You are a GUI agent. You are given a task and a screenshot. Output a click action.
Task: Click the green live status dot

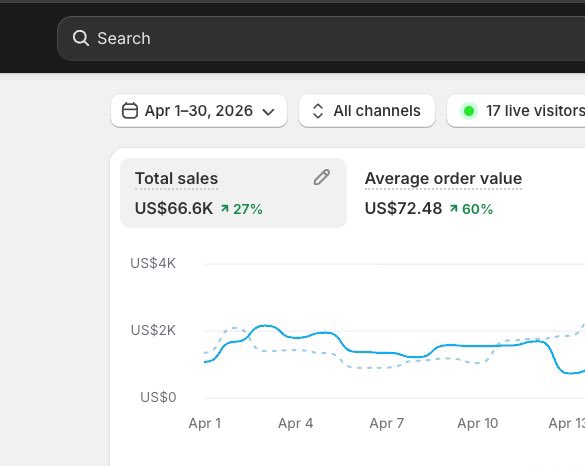[469, 111]
